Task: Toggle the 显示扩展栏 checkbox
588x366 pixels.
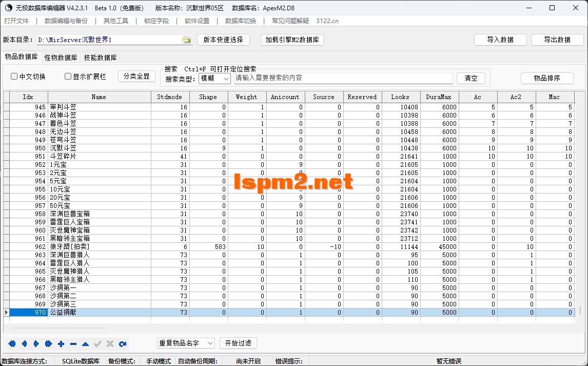Action: click(67, 75)
